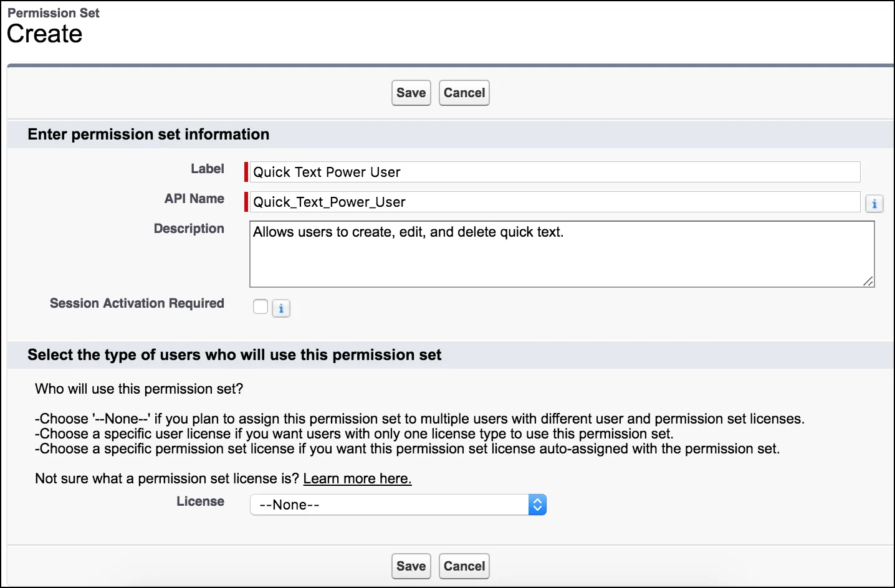Viewport: 895px width, 588px height.
Task: Click the 'Permission Set' page title
Action: [x=54, y=13]
